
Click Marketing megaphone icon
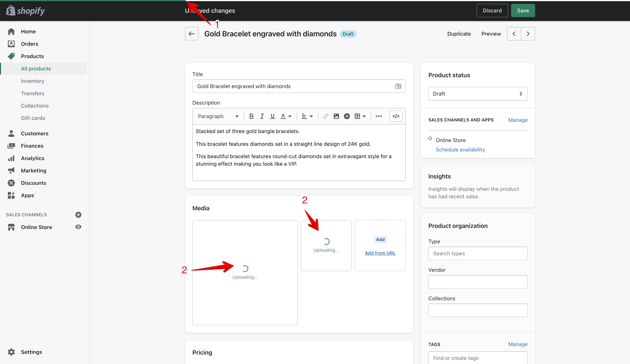[11, 171]
